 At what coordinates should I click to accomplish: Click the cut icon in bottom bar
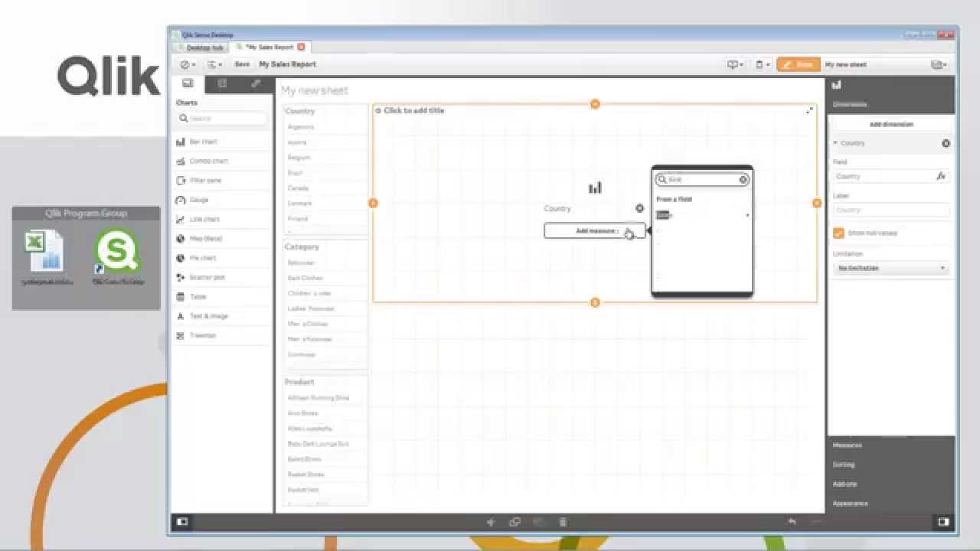point(491,522)
